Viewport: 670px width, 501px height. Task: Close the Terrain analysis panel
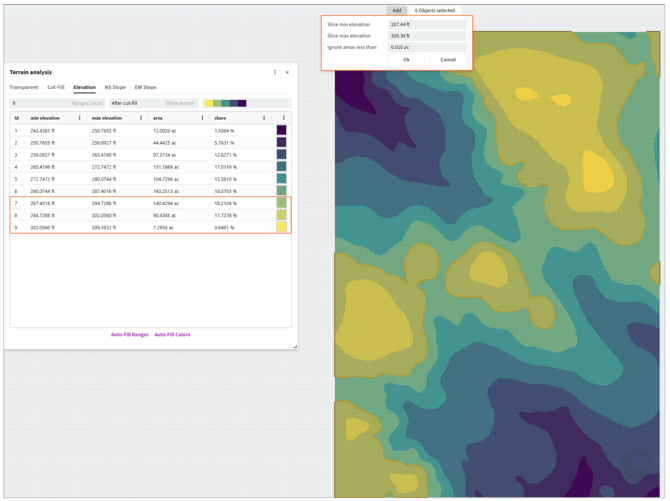[x=287, y=72]
